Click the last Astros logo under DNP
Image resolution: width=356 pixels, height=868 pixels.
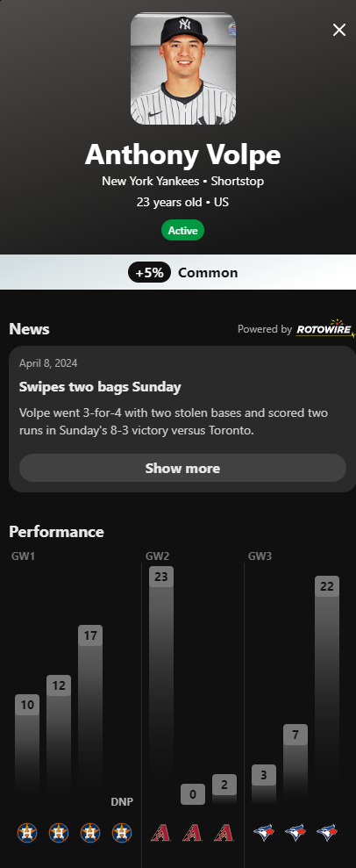pos(122,832)
